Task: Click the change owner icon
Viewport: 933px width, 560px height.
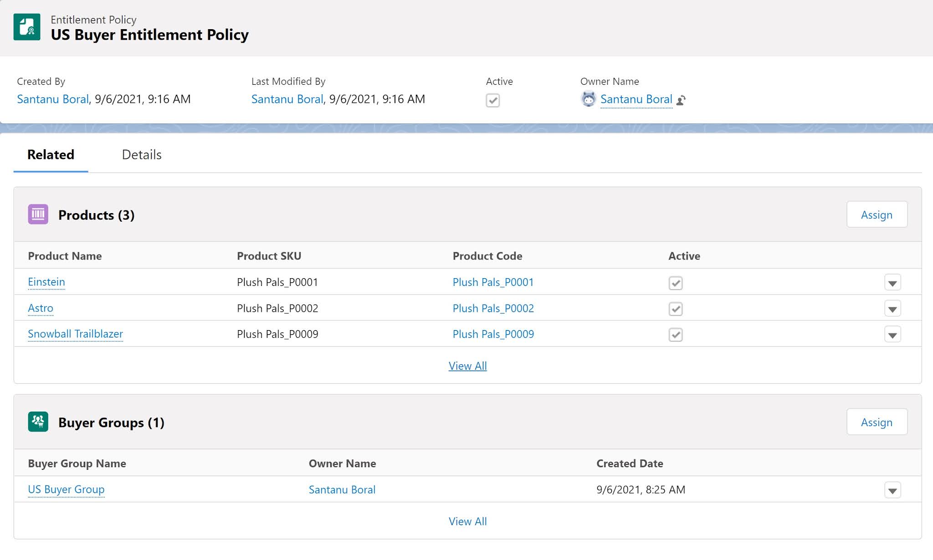Action: click(x=682, y=100)
